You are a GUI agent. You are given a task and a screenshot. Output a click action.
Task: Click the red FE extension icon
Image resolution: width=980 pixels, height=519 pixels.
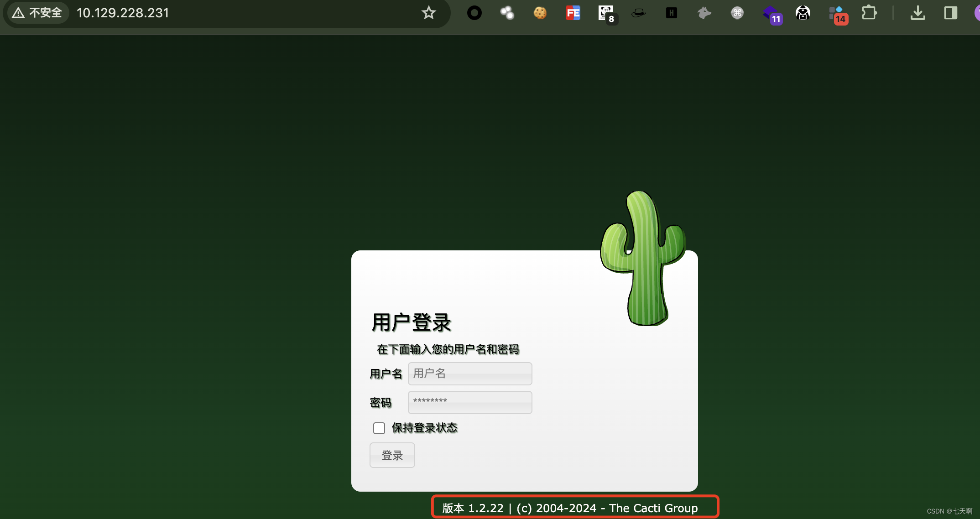[x=573, y=13]
